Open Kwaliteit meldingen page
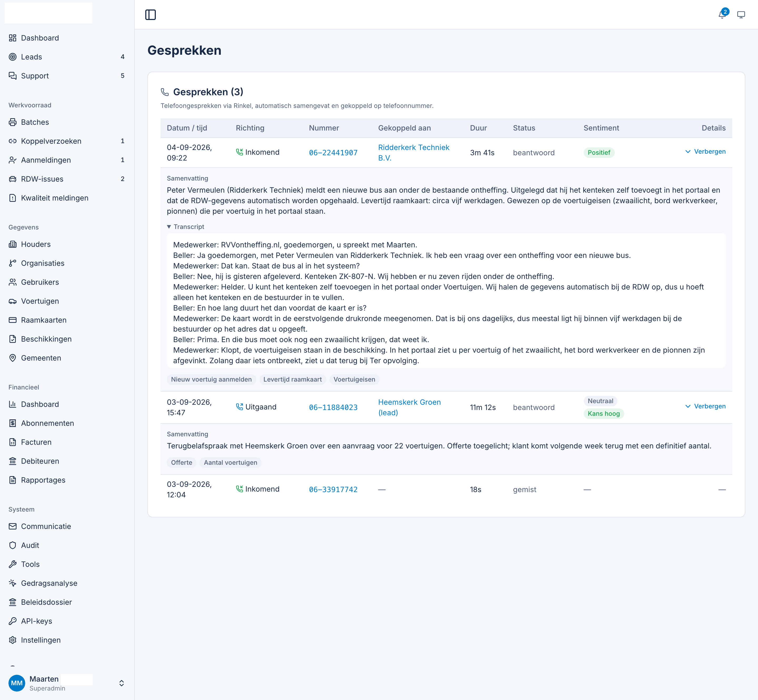The image size is (758, 700). [x=67, y=198]
